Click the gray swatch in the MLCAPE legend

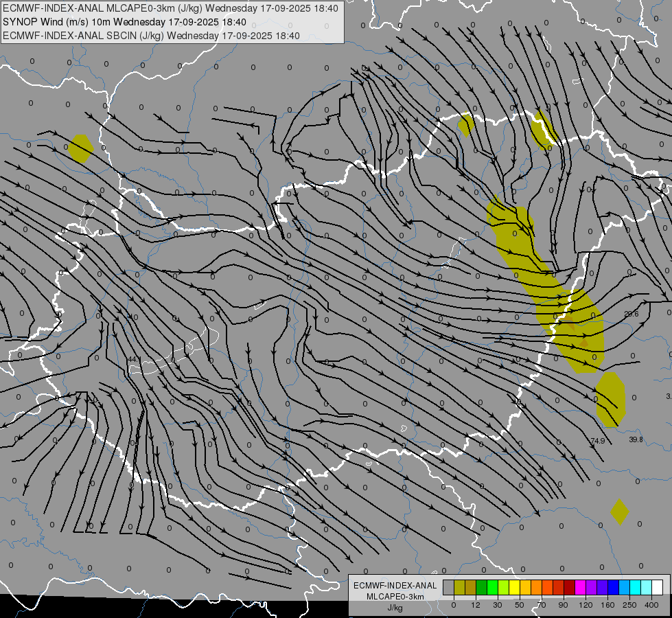[x=448, y=587]
